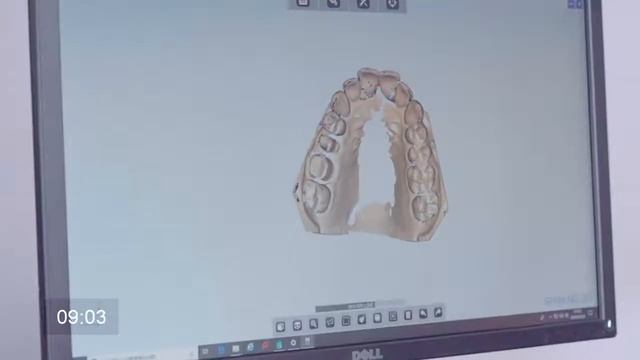The height and width of the screenshot is (360, 640).
Task: Open the crossed-tools settings icon in the top toolbar
Action: [x=363, y=4]
